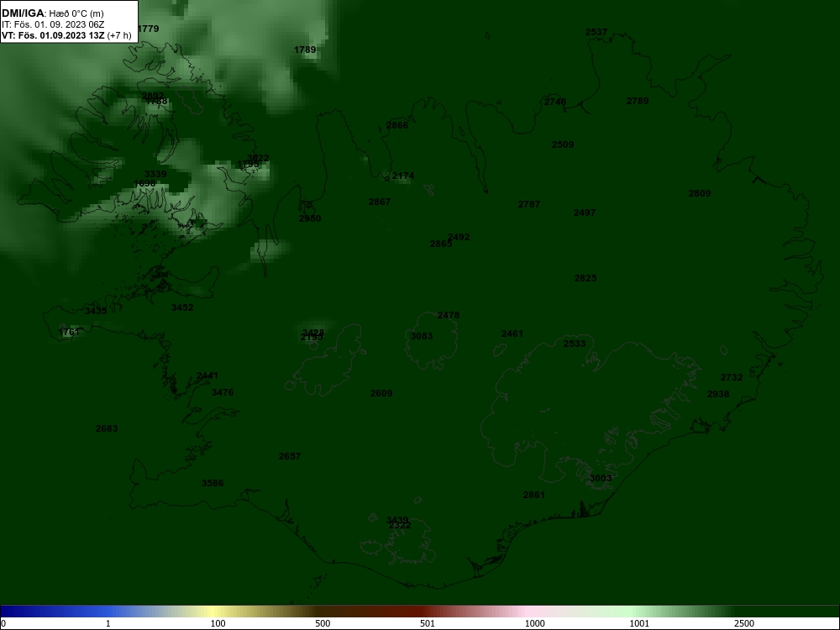Click the map value 2861
Image resolution: width=840 pixels, height=630 pixels.
[534, 495]
